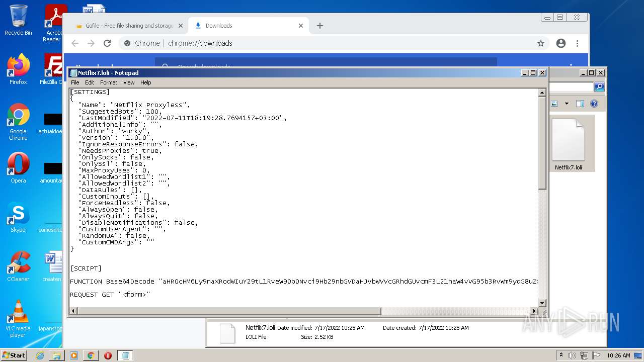Viewport: 644px width, 362px height.
Task: Open the Format menu in Notepad
Action: pyautogui.click(x=109, y=82)
